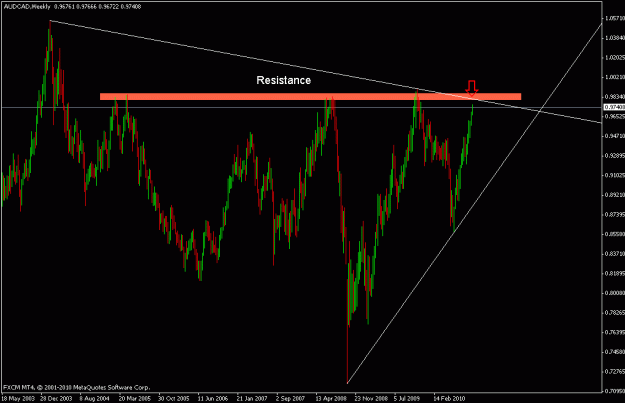
Task: Click the 0.8739 price axis label
Action: 615,214
